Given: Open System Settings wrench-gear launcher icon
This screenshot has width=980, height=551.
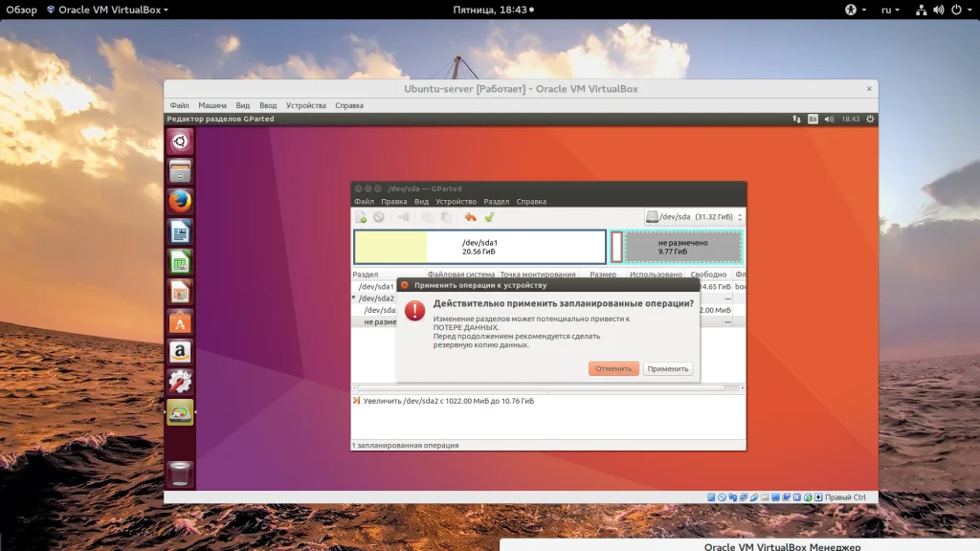Looking at the screenshot, I should coord(180,382).
